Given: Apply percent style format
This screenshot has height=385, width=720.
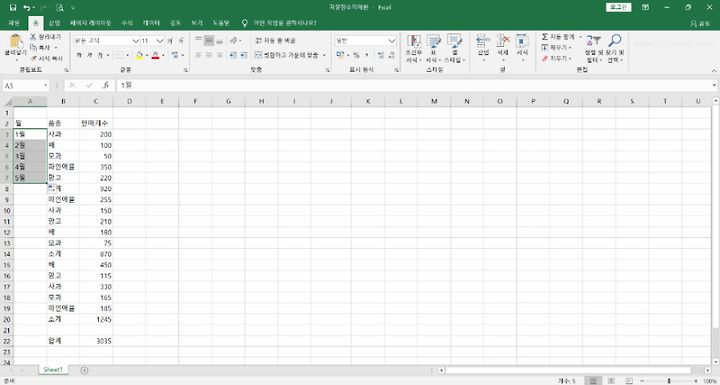Looking at the screenshot, I should [356, 55].
